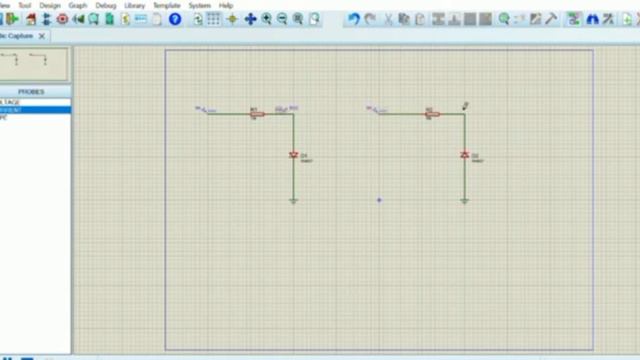This screenshot has height=360, width=640.
Task: Select resistor R2 in right circuit
Action: click(432, 114)
